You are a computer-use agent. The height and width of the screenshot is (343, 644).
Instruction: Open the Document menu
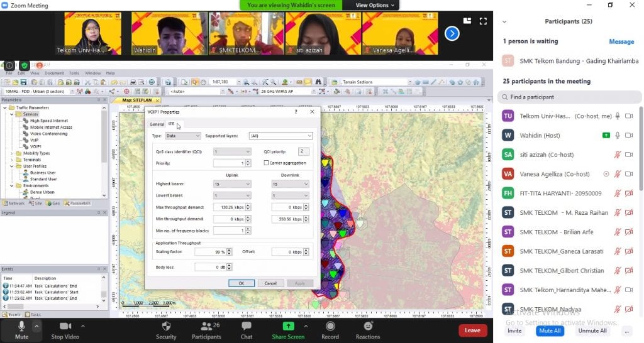tap(54, 73)
